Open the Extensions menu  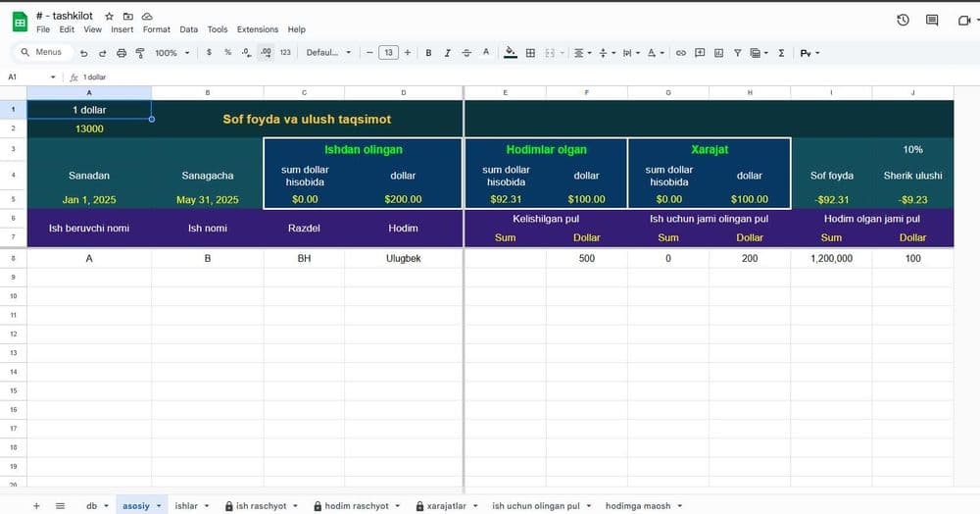click(x=258, y=29)
